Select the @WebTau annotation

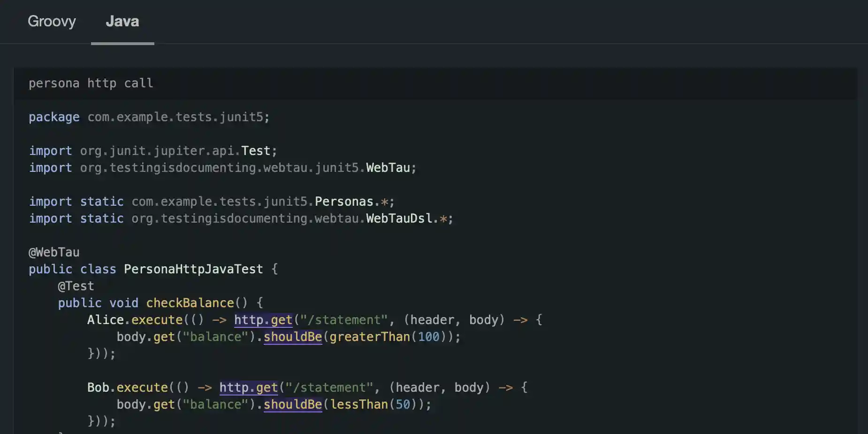click(54, 252)
